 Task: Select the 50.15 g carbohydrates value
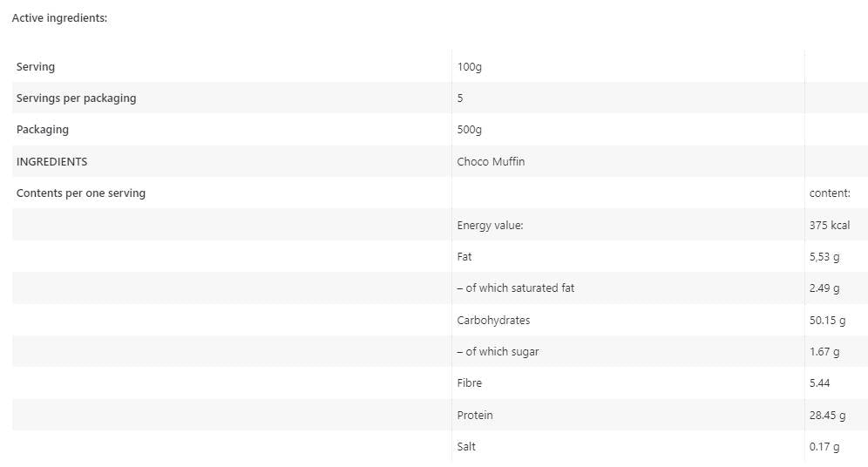tap(828, 321)
